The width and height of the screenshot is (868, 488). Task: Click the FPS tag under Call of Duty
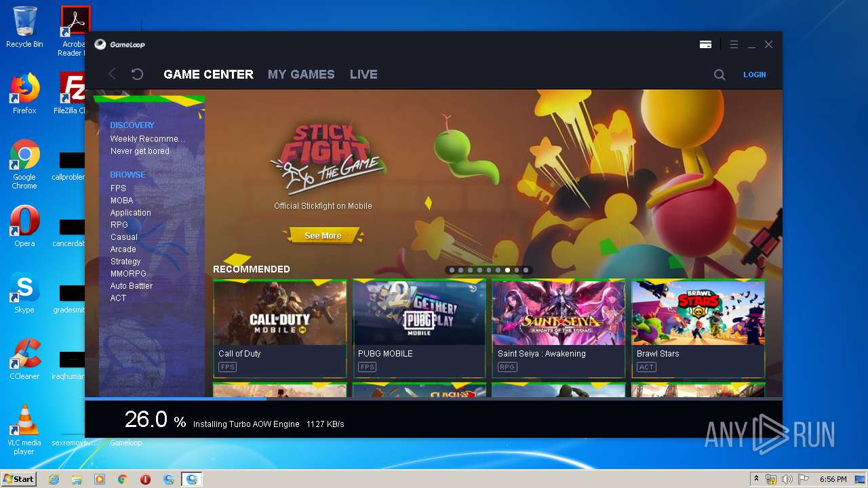pyautogui.click(x=227, y=367)
